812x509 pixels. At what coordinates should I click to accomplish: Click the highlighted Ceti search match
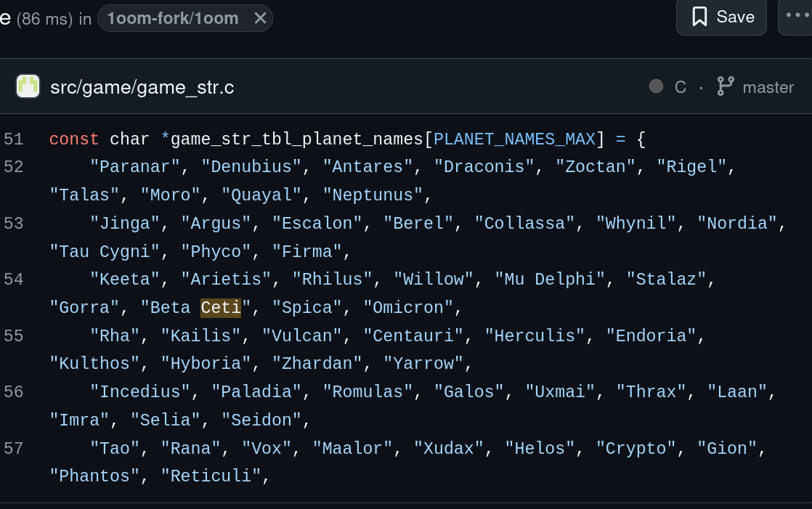tap(221, 307)
